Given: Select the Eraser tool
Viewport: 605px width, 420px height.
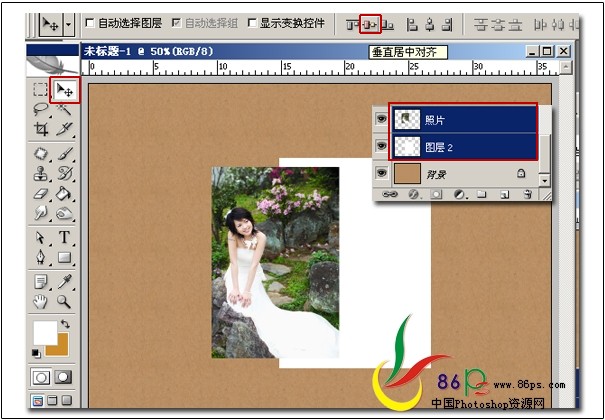Looking at the screenshot, I should [41, 193].
